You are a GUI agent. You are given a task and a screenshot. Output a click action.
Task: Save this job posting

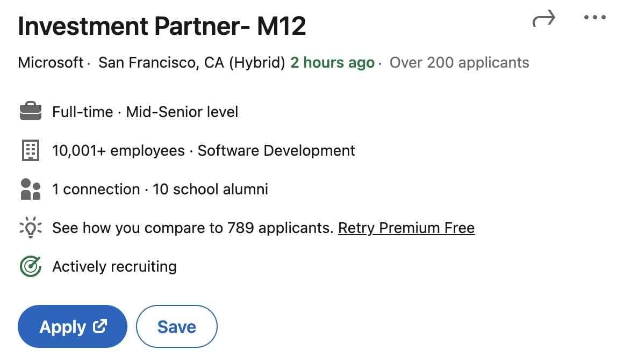177,326
